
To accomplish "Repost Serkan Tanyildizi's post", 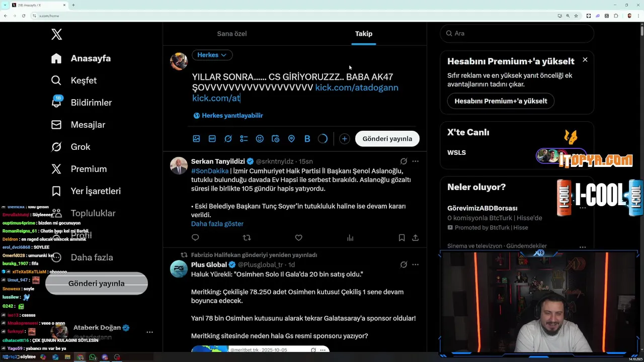I will 247,238.
